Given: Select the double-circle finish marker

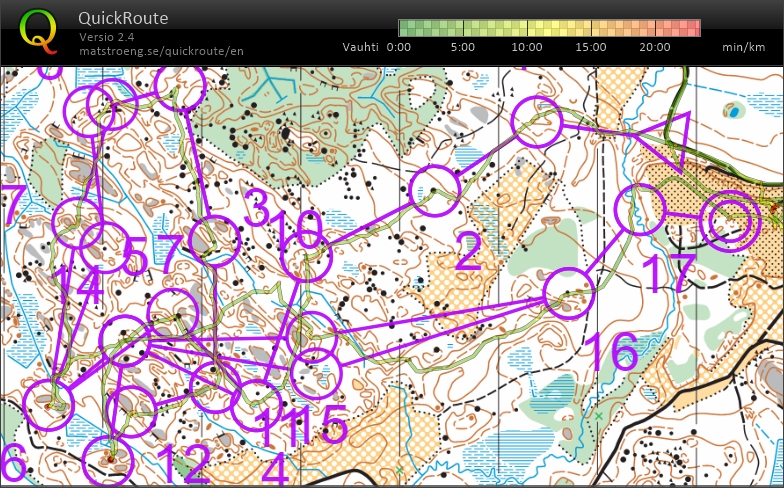Looking at the screenshot, I should pyautogui.click(x=728, y=220).
